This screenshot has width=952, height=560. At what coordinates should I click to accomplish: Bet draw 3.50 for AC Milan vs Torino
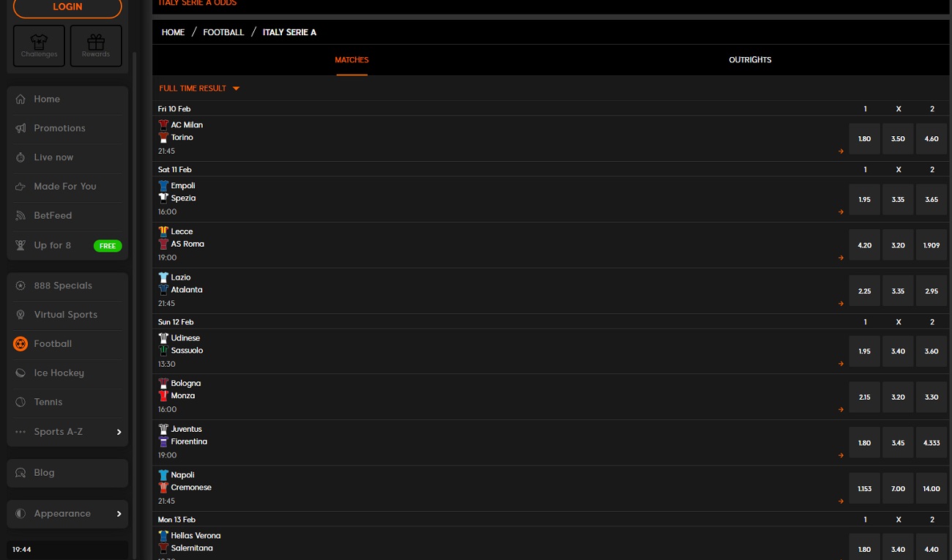click(x=898, y=138)
